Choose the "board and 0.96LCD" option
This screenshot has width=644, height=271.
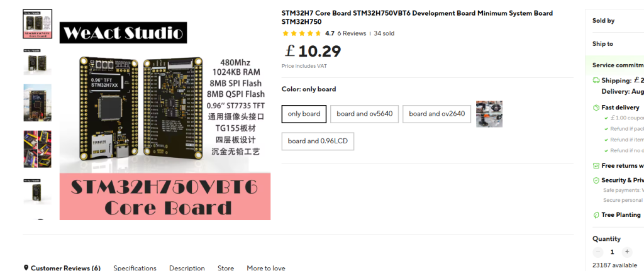[x=318, y=141]
